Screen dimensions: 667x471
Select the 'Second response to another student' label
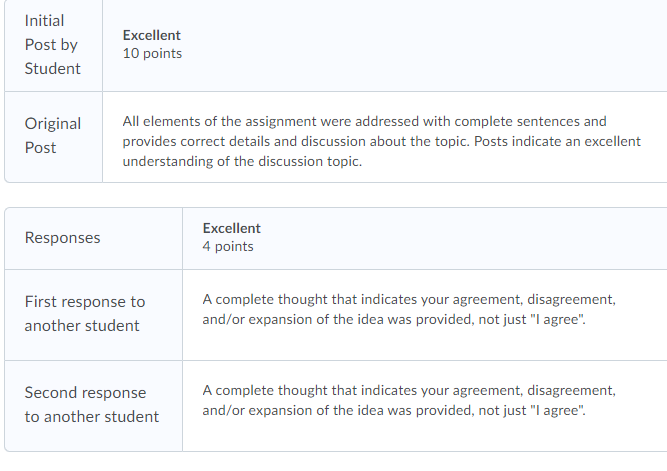91,405
